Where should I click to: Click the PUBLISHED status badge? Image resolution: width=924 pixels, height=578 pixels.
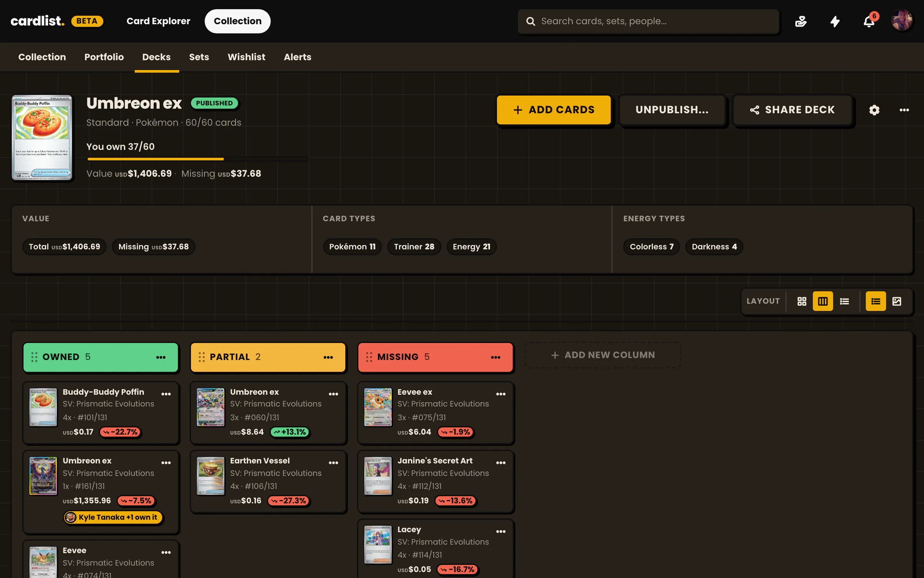(214, 103)
